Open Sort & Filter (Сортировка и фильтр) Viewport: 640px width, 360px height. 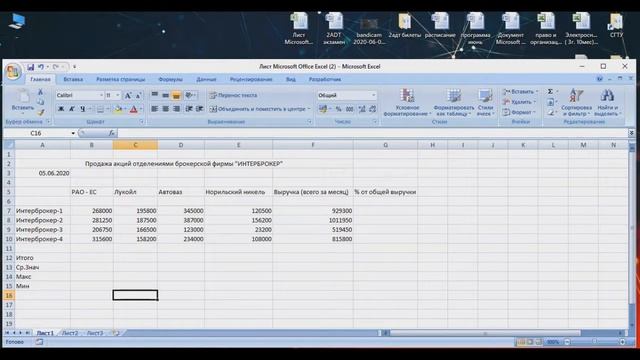[x=576, y=102]
